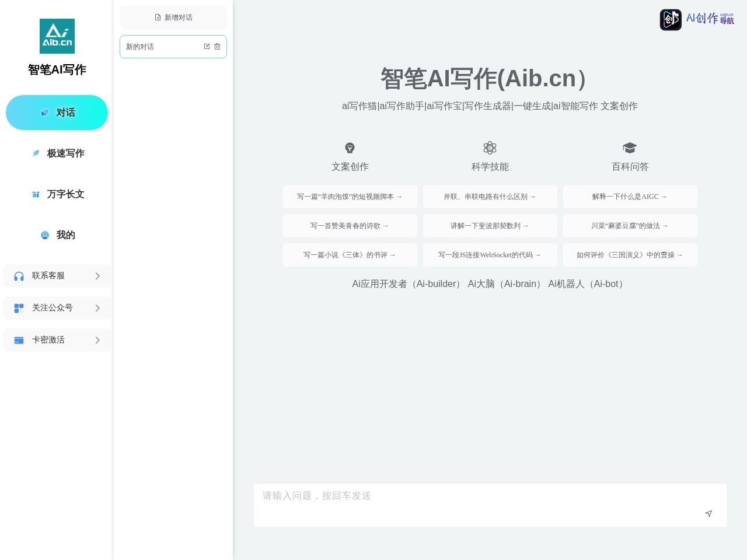Choose the 麻婆豆腐 recipe prompt

tap(630, 226)
